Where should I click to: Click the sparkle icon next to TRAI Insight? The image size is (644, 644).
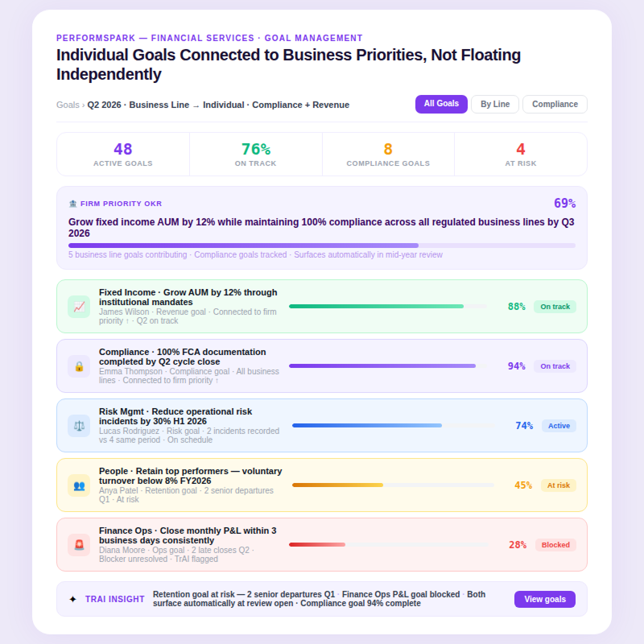click(72, 599)
